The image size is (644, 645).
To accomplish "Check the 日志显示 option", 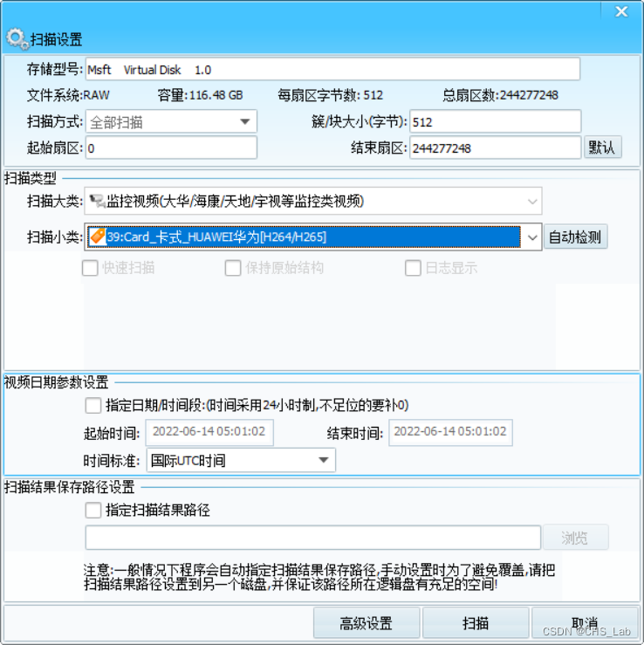I will click(413, 268).
